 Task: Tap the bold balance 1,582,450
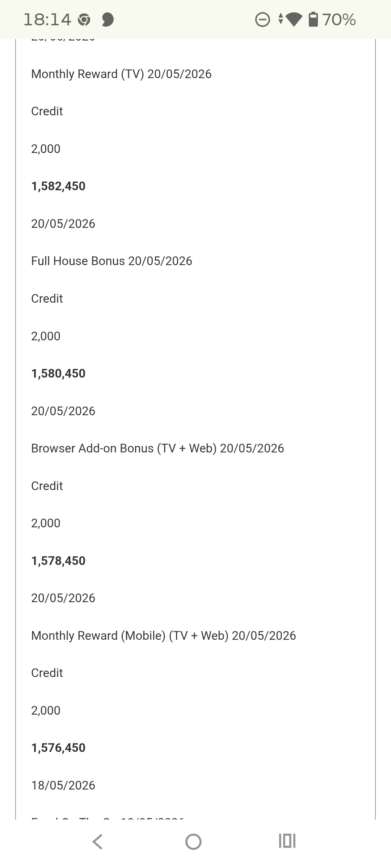(x=58, y=186)
